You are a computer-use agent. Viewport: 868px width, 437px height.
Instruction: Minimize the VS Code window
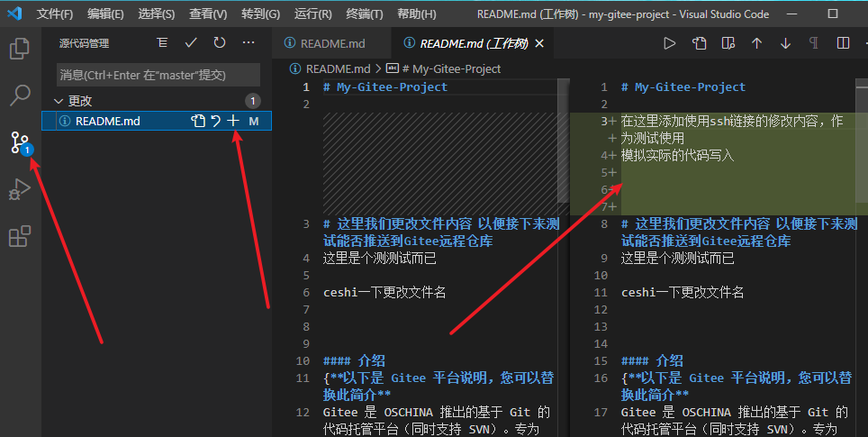point(792,14)
